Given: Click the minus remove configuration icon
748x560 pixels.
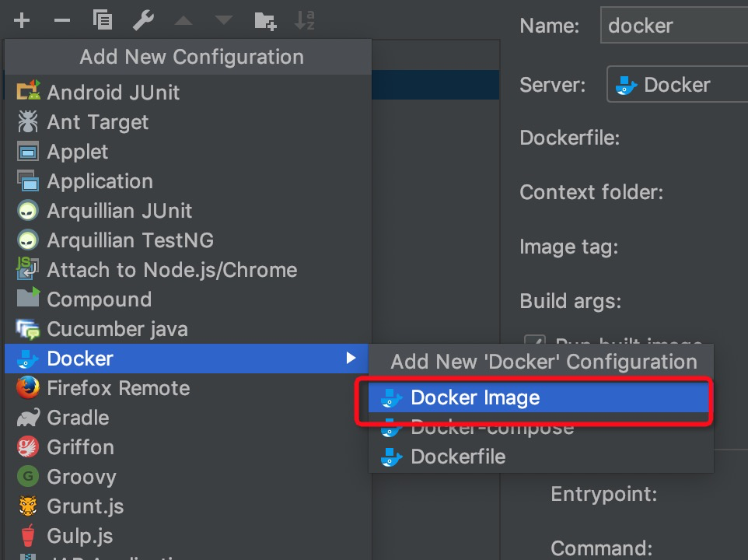Looking at the screenshot, I should (x=62, y=21).
